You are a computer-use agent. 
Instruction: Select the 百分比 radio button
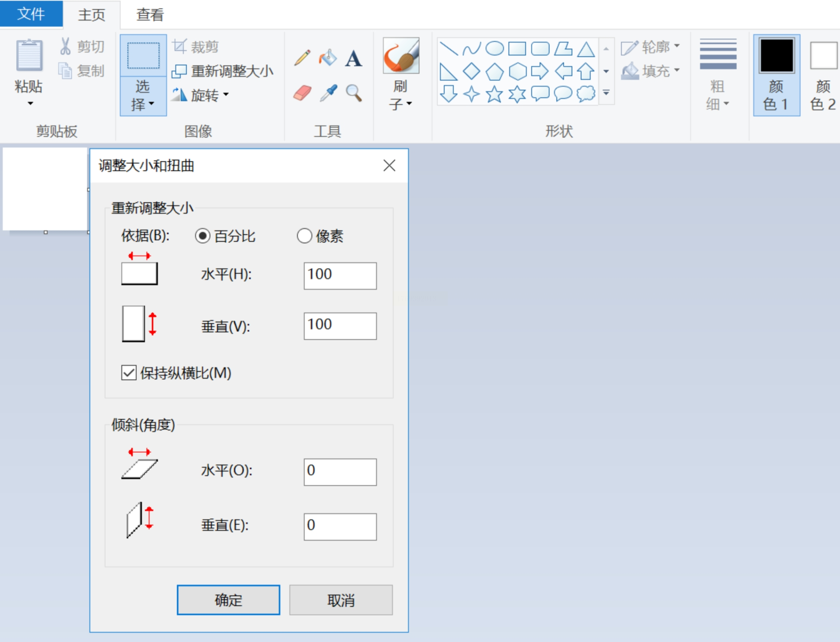[203, 236]
